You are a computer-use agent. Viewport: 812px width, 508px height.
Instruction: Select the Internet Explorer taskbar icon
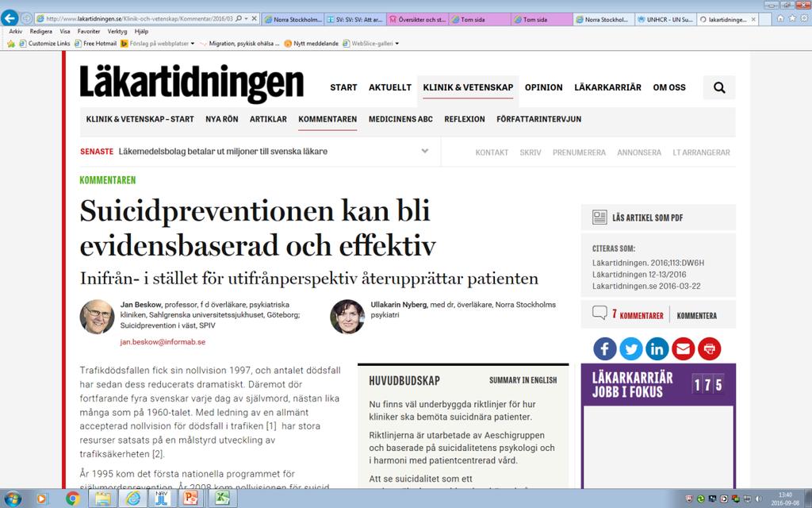132,498
